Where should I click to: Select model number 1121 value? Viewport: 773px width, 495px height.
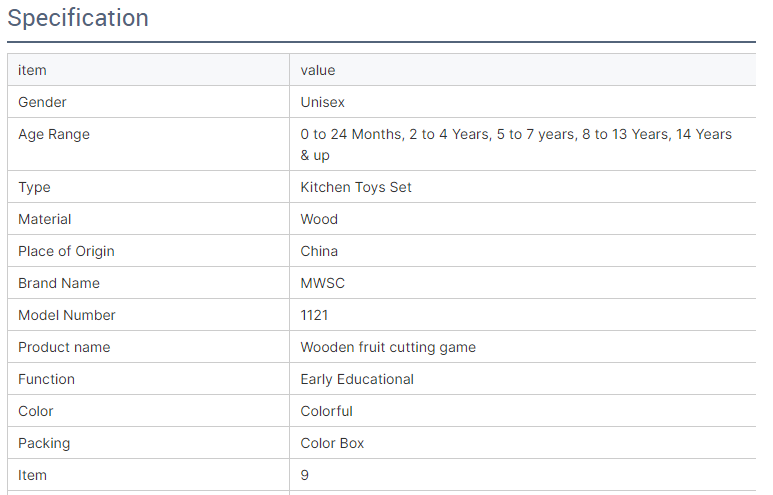pyautogui.click(x=314, y=315)
